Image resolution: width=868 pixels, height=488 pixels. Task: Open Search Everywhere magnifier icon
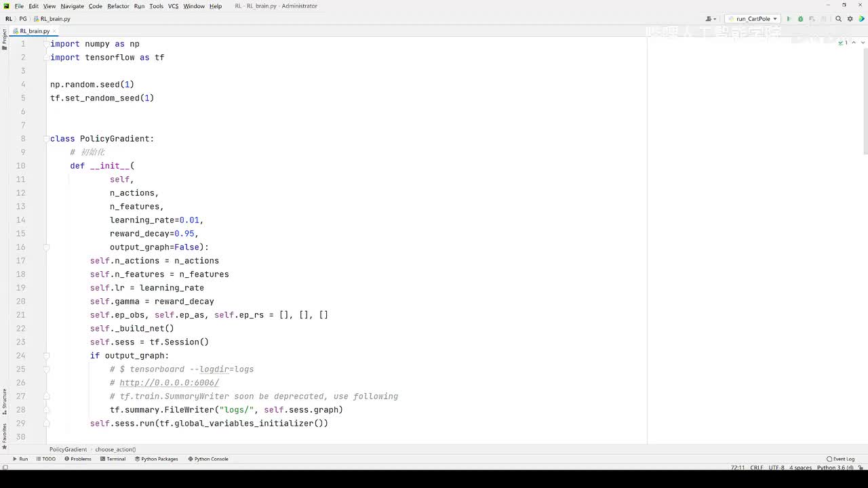[838, 19]
